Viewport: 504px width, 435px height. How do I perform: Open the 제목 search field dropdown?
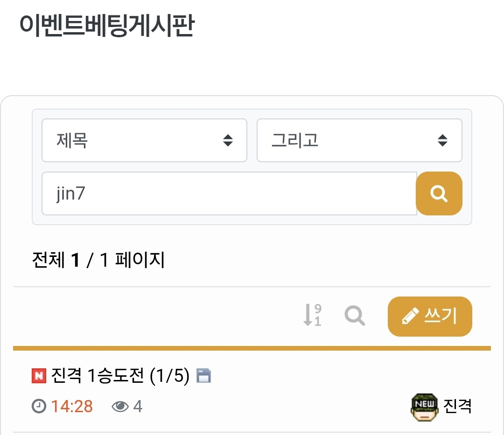[x=144, y=140]
